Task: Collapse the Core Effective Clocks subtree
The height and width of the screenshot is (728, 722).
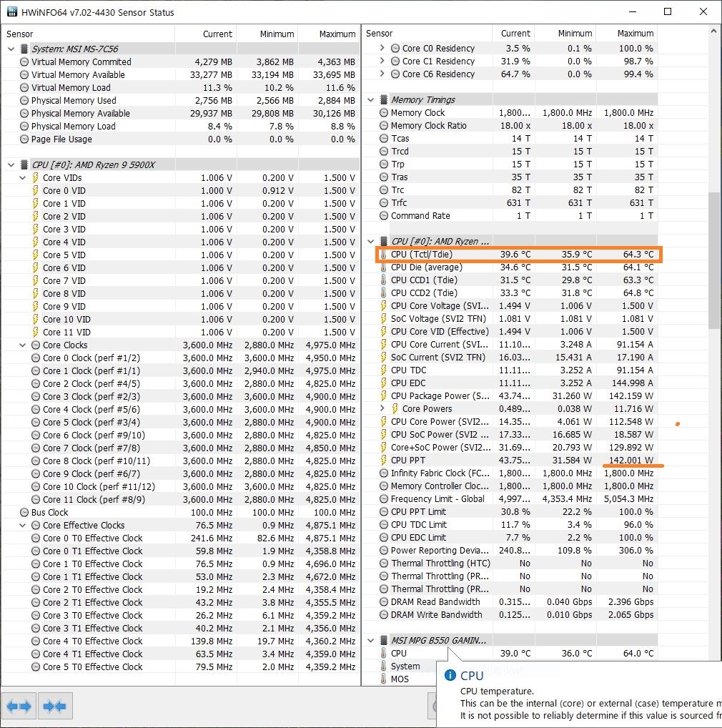Action: click(22, 525)
